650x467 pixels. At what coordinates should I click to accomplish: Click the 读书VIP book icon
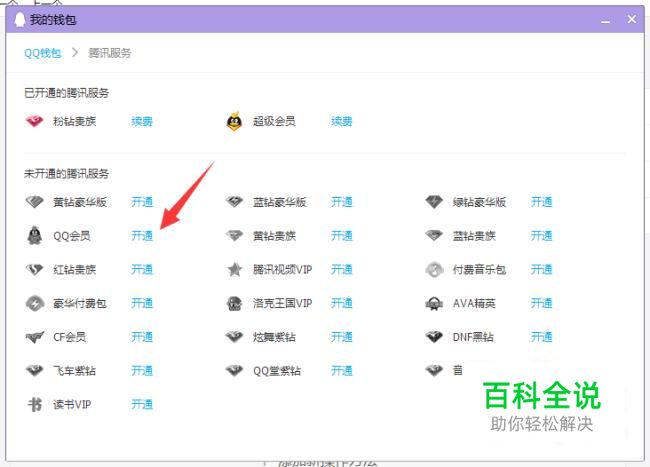[x=35, y=404]
